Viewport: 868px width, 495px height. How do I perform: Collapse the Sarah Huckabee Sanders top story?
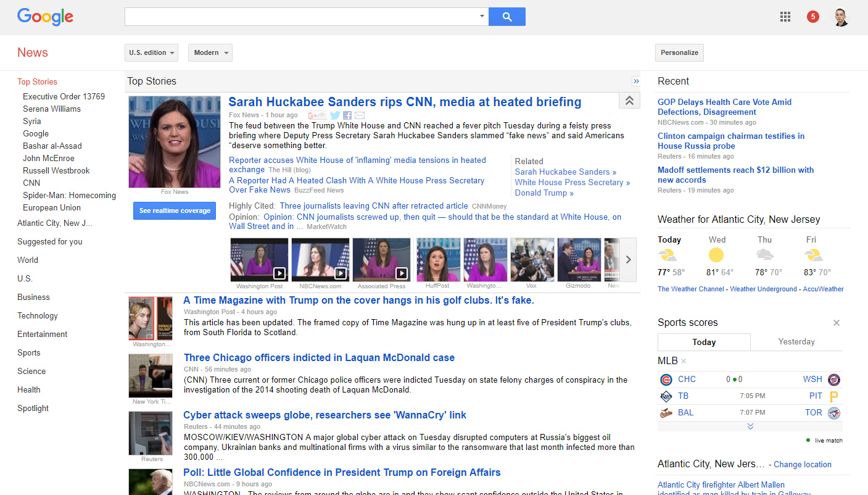pyautogui.click(x=629, y=101)
